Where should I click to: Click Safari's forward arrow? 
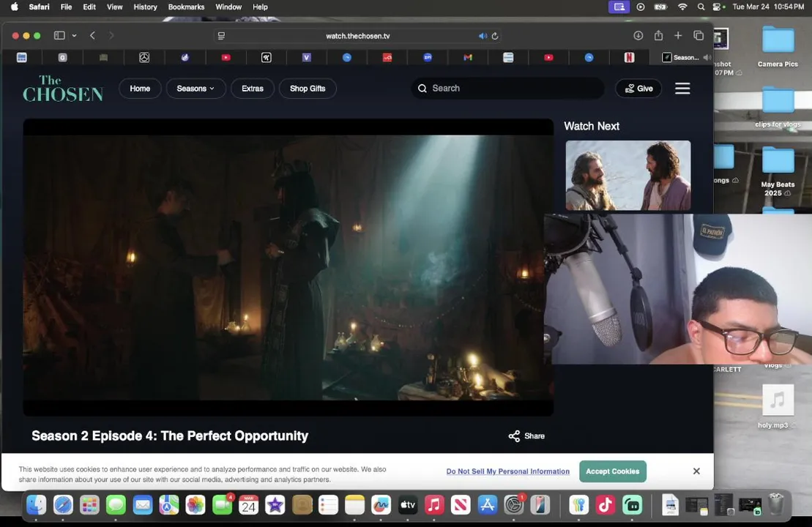tap(111, 36)
